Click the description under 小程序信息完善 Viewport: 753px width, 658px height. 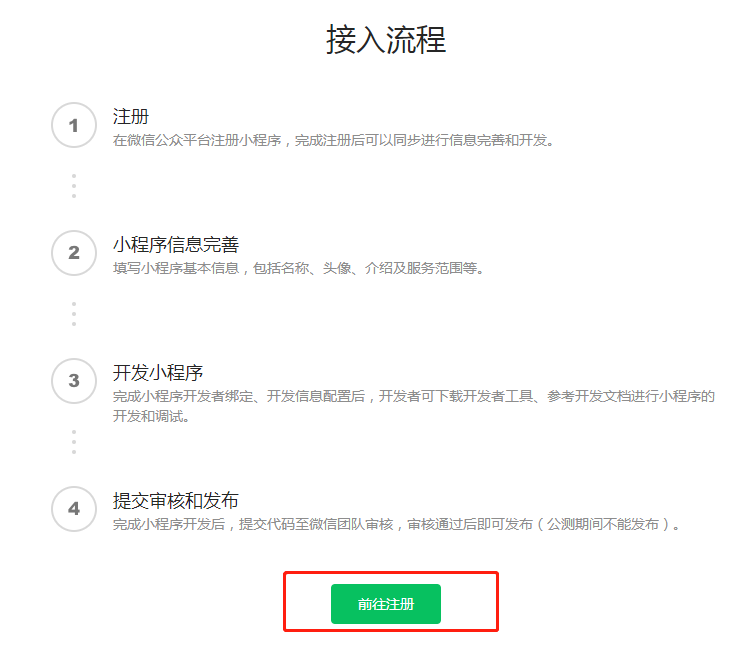(x=298, y=269)
